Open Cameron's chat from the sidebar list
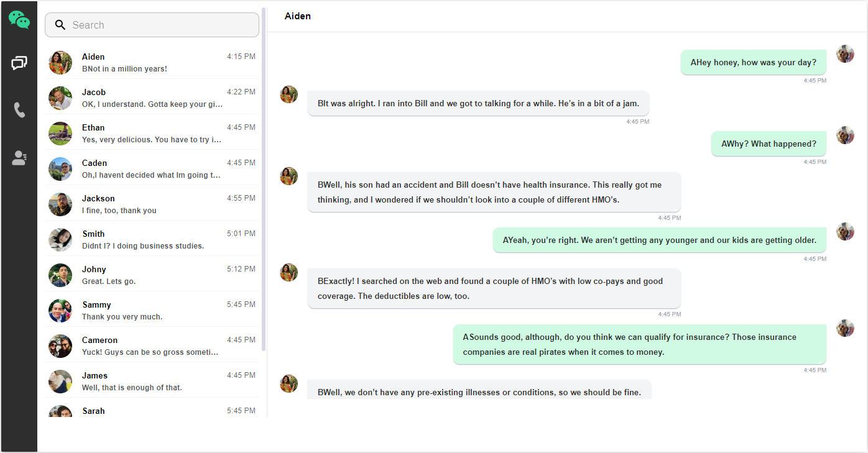This screenshot has height=453, width=868. click(x=152, y=345)
